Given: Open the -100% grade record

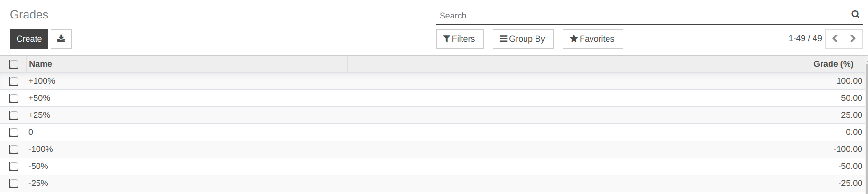Looking at the screenshot, I should [41, 149].
